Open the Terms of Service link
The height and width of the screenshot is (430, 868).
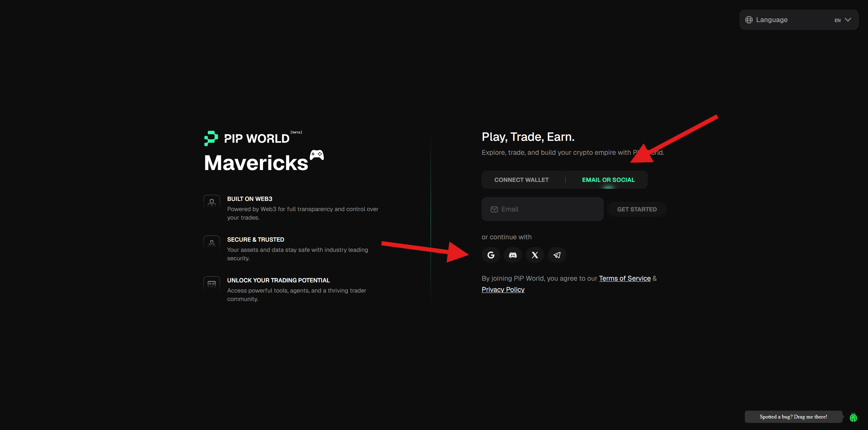624,278
